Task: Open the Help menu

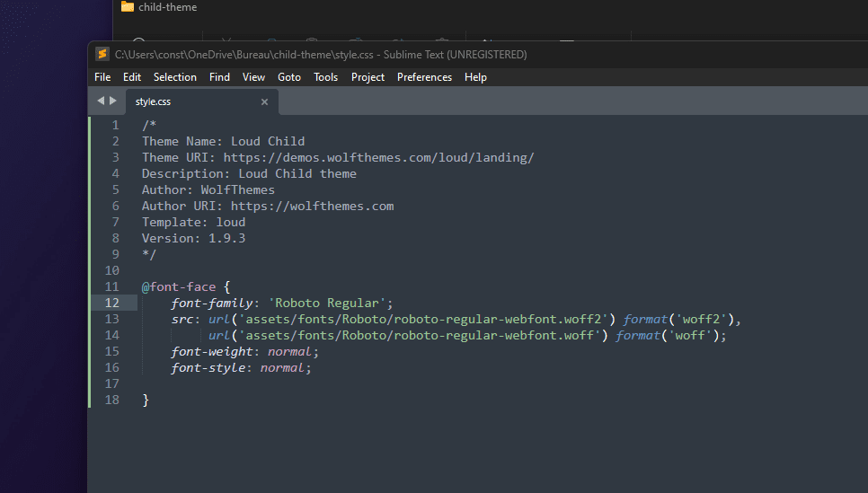Action: (475, 77)
